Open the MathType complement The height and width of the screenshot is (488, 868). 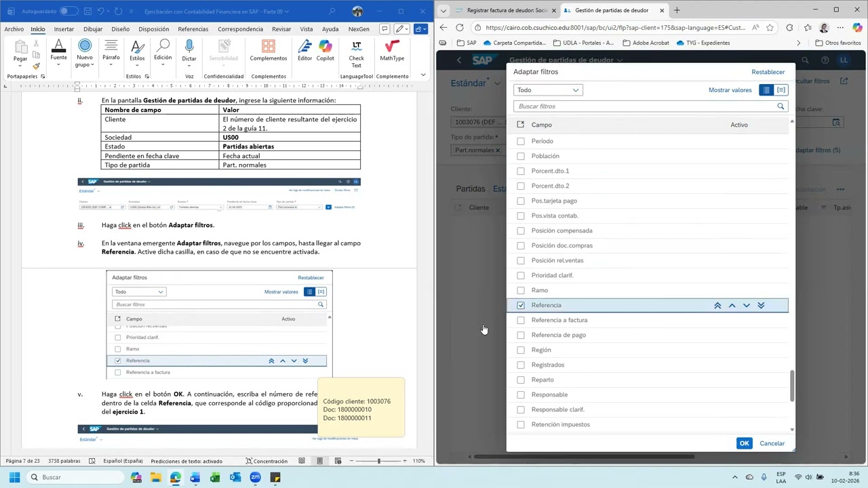[392, 50]
